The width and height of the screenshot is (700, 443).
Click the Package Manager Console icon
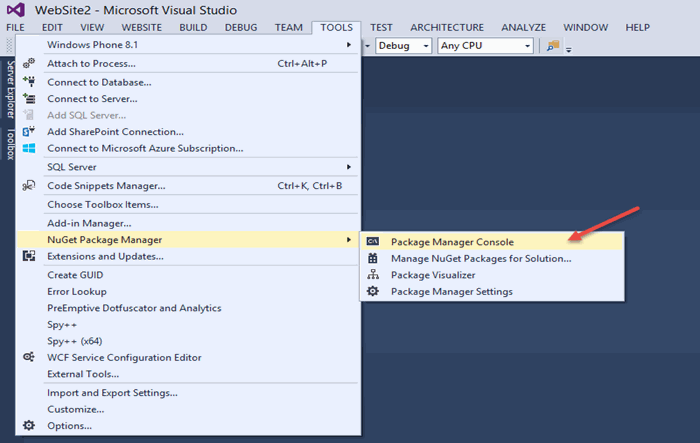tap(373, 242)
